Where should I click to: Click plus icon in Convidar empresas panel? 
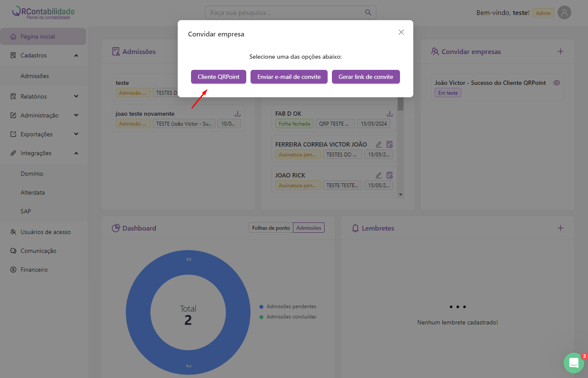click(560, 51)
